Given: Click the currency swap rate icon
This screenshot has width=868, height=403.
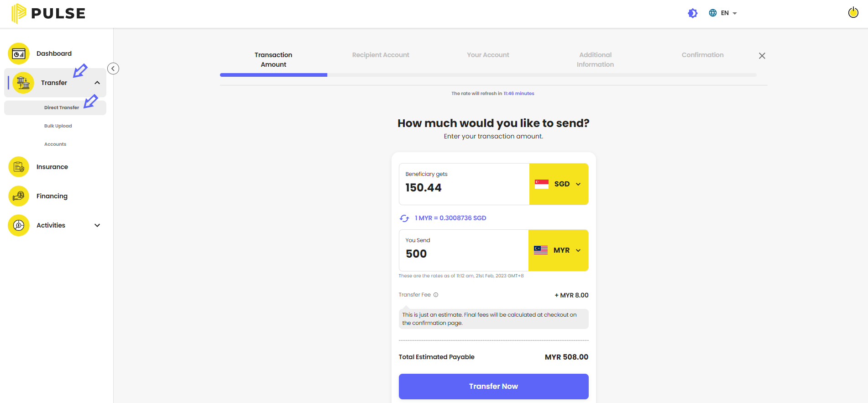Looking at the screenshot, I should tap(404, 218).
